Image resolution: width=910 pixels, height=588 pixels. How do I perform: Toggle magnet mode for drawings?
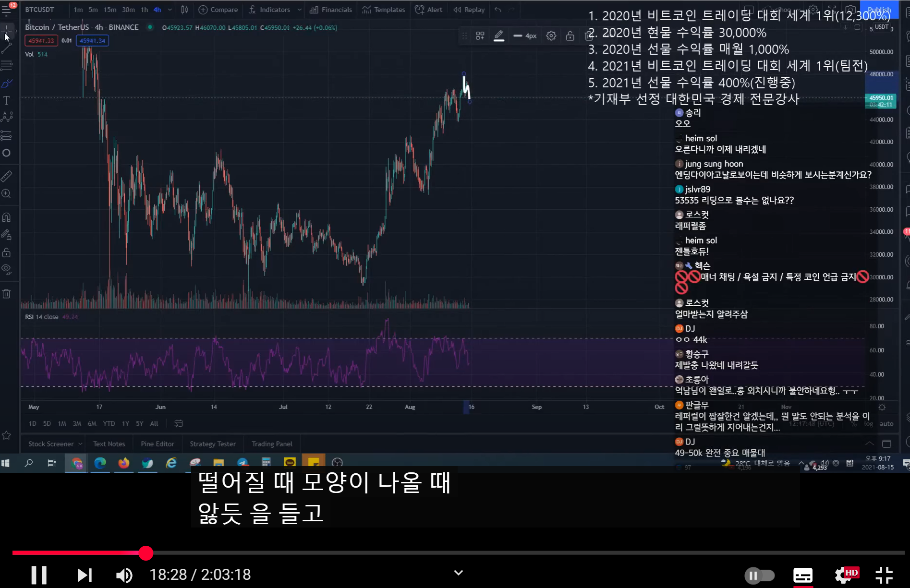click(x=7, y=217)
